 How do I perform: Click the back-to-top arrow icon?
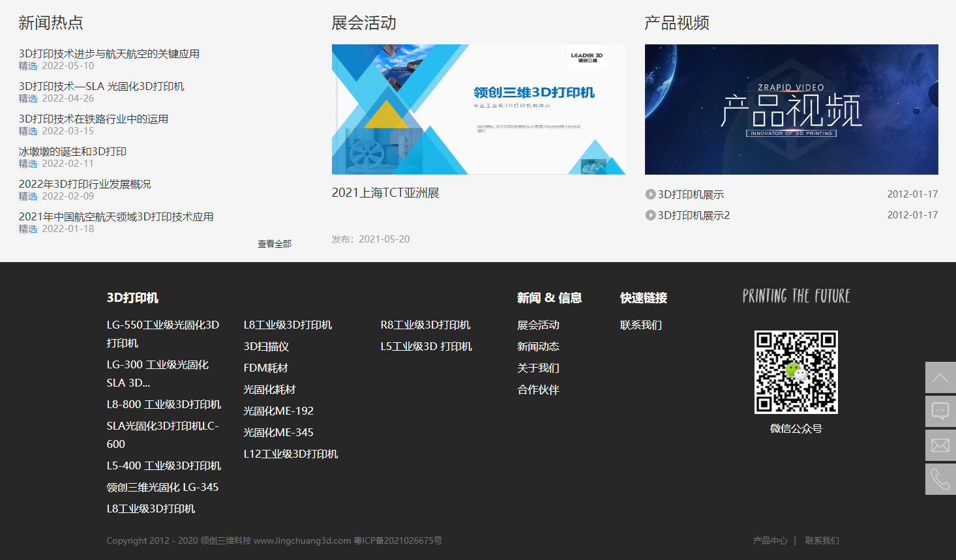tap(940, 378)
